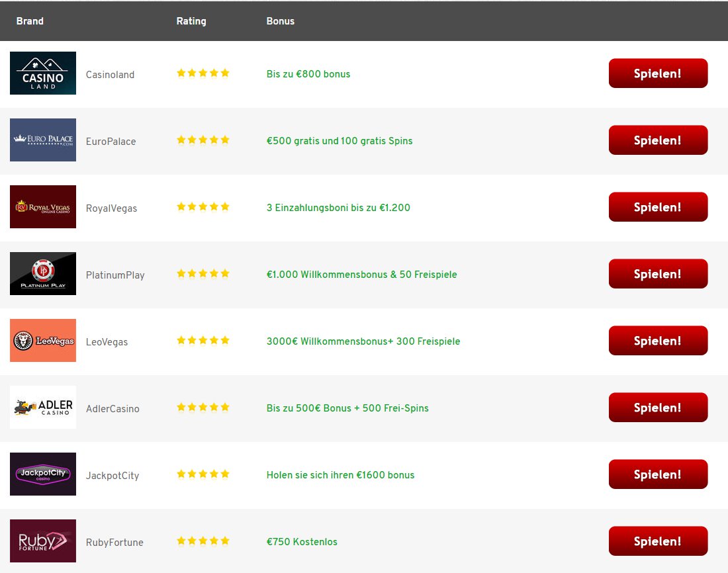Click the PlatinumPlay brand name
728x573 pixels.
(115, 275)
